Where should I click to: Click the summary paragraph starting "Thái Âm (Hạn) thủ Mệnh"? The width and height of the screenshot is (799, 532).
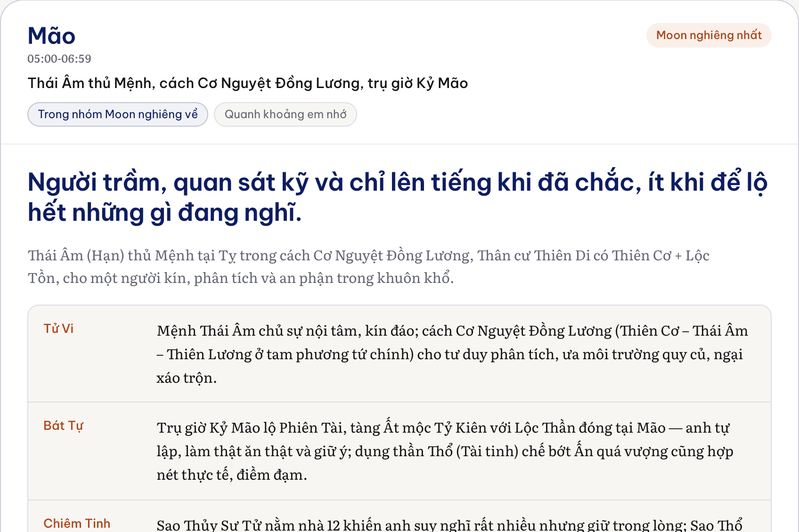[369, 266]
